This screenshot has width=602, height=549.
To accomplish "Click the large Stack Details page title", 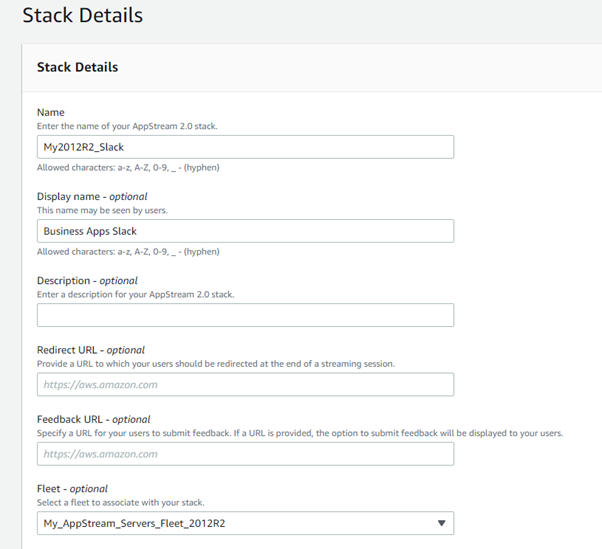I will [83, 15].
